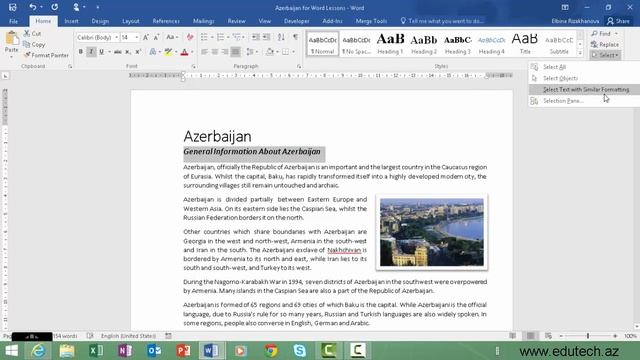This screenshot has width=640, height=360.
Task: Choose Select All from menu
Action: [584, 67]
